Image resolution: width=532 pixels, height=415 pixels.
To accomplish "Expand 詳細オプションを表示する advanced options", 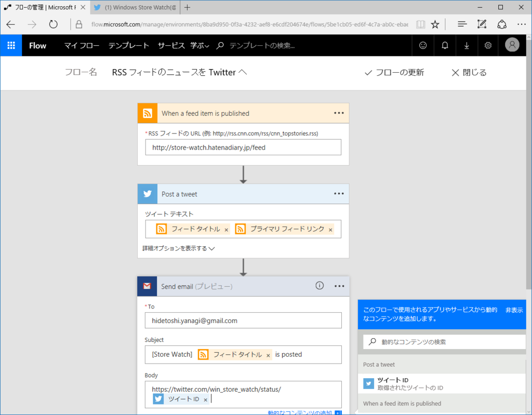I will [x=179, y=248].
